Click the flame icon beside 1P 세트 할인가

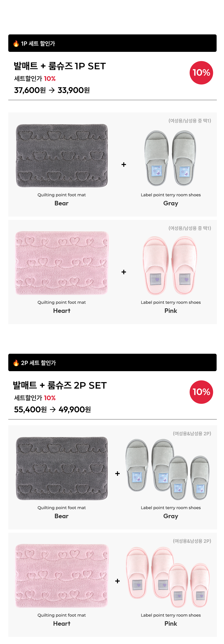(x=16, y=44)
